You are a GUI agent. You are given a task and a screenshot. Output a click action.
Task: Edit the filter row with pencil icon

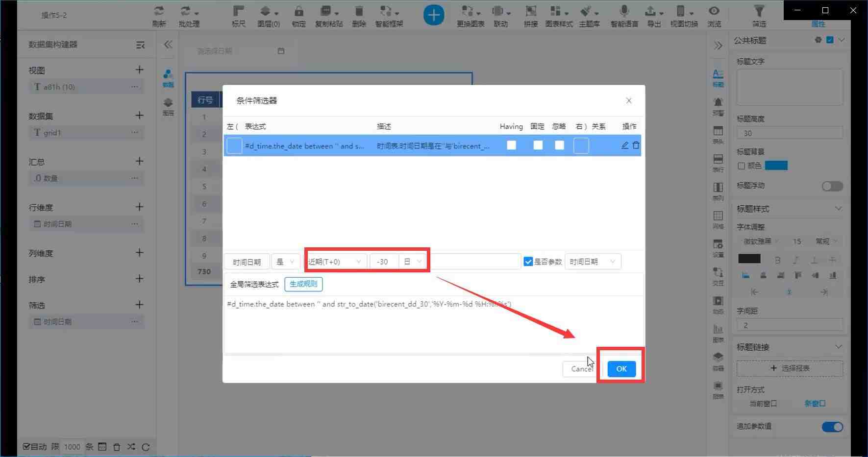[625, 145]
